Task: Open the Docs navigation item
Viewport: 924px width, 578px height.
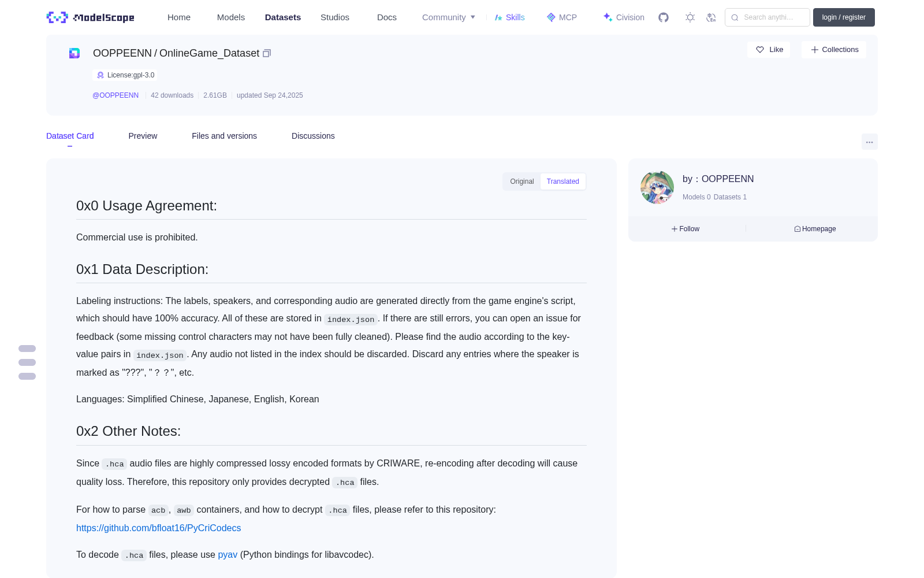Action: [387, 17]
